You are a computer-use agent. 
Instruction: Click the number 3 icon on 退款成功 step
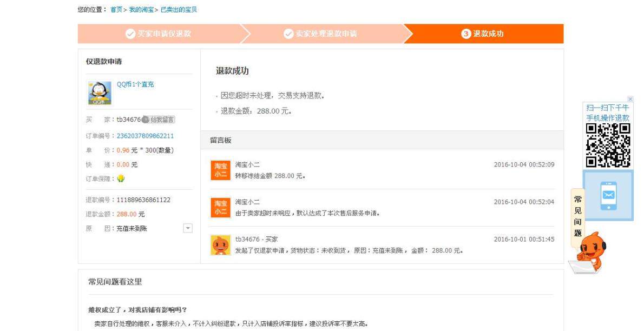tap(466, 34)
